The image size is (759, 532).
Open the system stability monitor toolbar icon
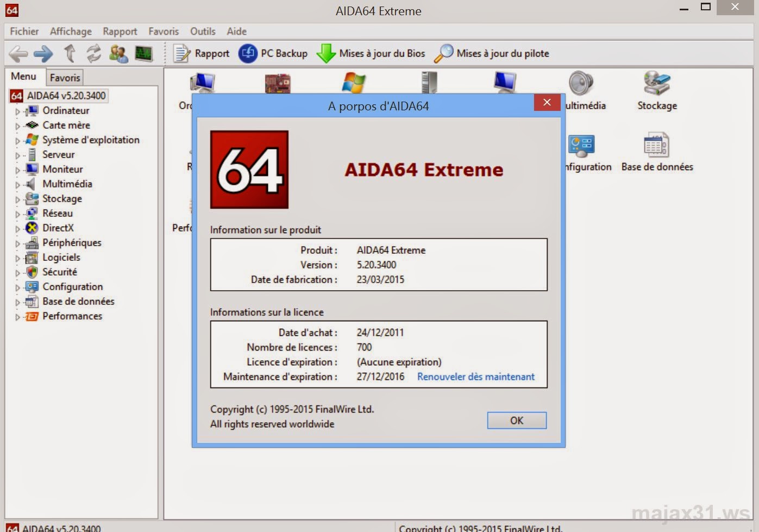[143, 53]
